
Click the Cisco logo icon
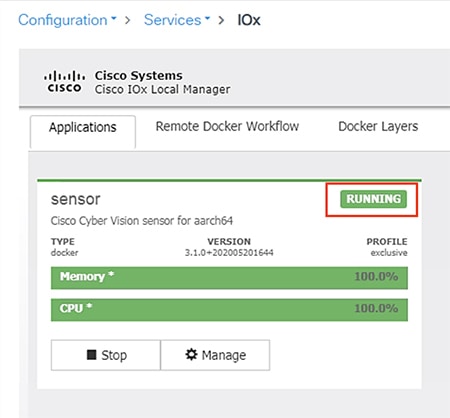[64, 82]
